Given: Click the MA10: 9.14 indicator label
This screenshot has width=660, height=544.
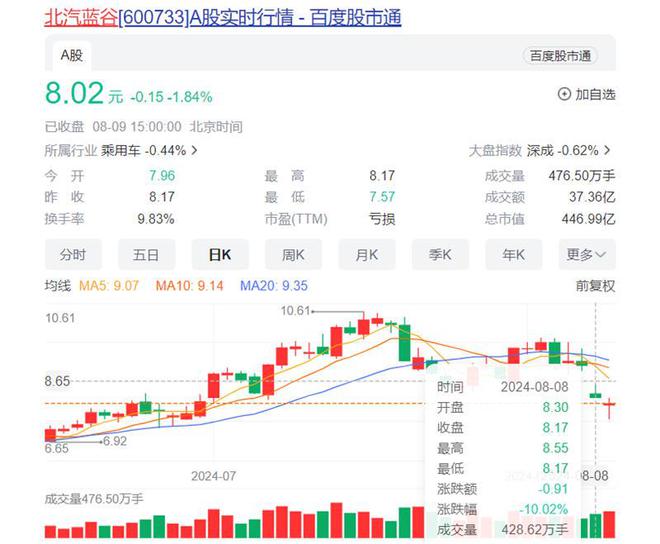Looking at the screenshot, I should tap(189, 286).
